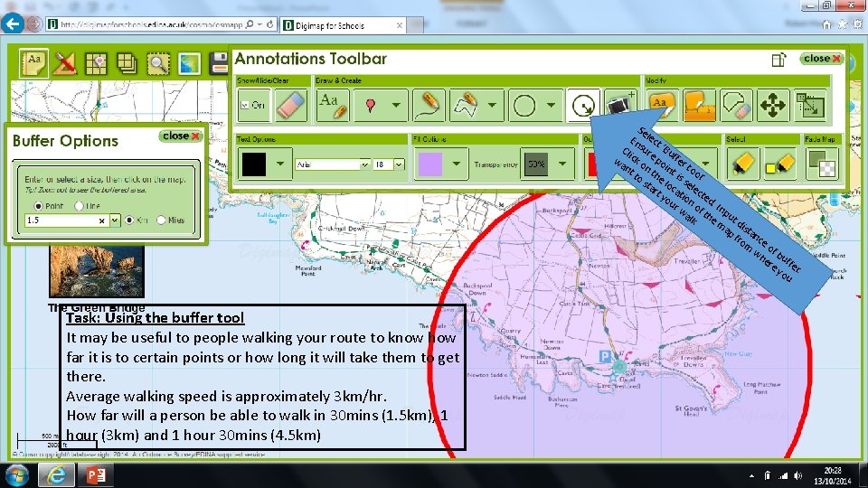
Task: Click the highlighter with box select-area tool
Action: (780, 164)
